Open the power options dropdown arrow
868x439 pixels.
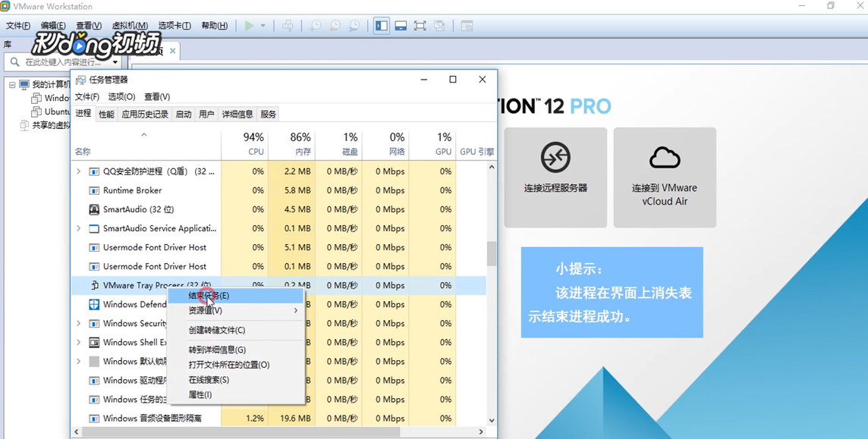click(263, 26)
